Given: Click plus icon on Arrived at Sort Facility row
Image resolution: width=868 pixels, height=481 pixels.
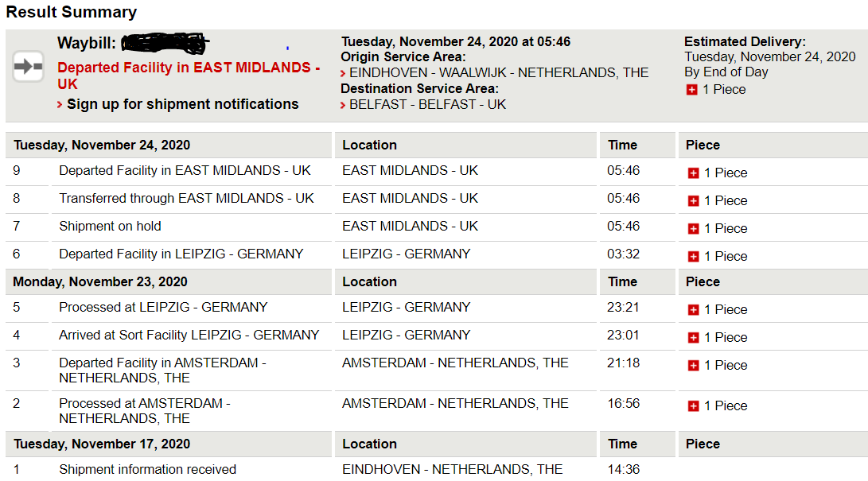Looking at the screenshot, I should pos(693,337).
